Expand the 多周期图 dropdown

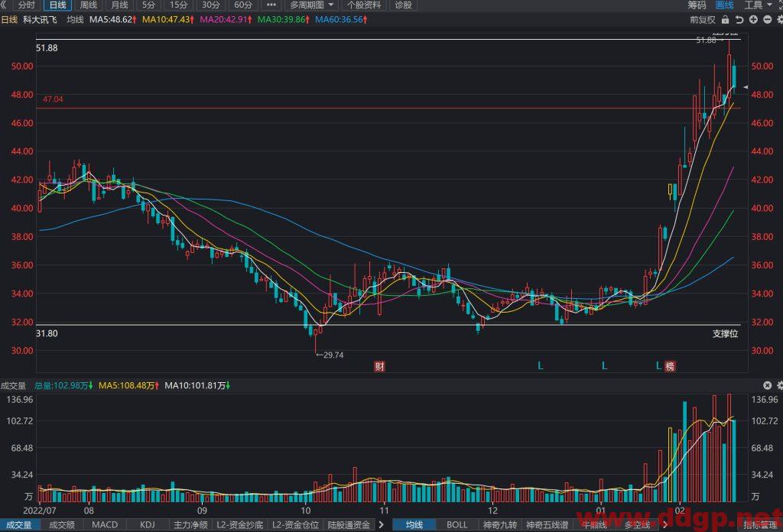pyautogui.click(x=312, y=5)
